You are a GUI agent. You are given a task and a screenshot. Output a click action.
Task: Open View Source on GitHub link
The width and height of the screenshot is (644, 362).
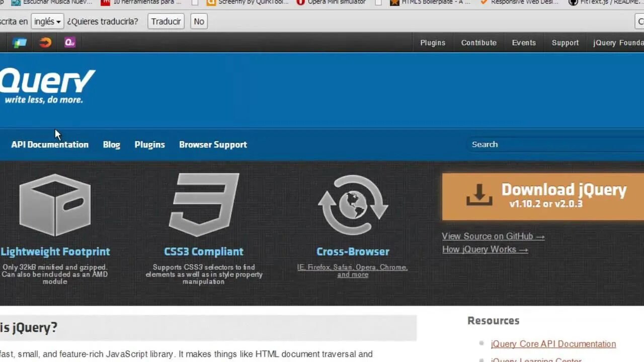click(493, 236)
